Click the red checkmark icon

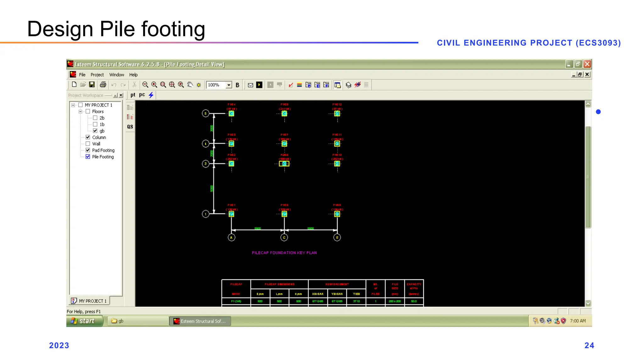[x=291, y=85]
